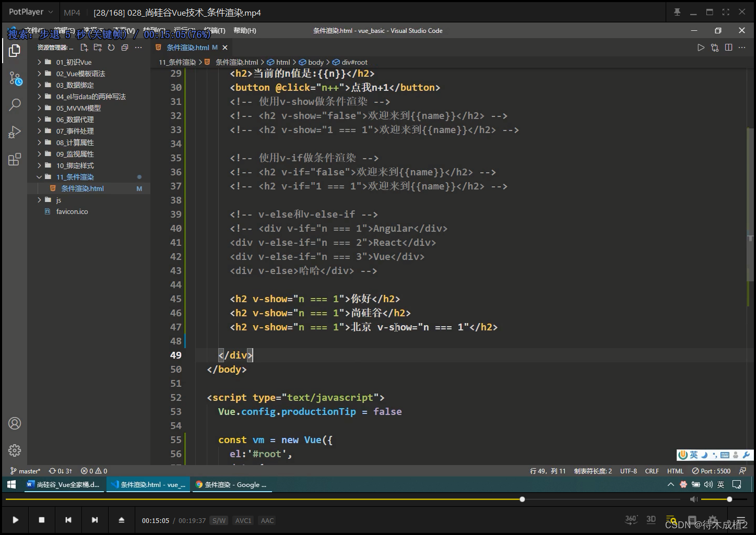Toggle the S/W decoder indicator
756x535 pixels.
coord(219,520)
